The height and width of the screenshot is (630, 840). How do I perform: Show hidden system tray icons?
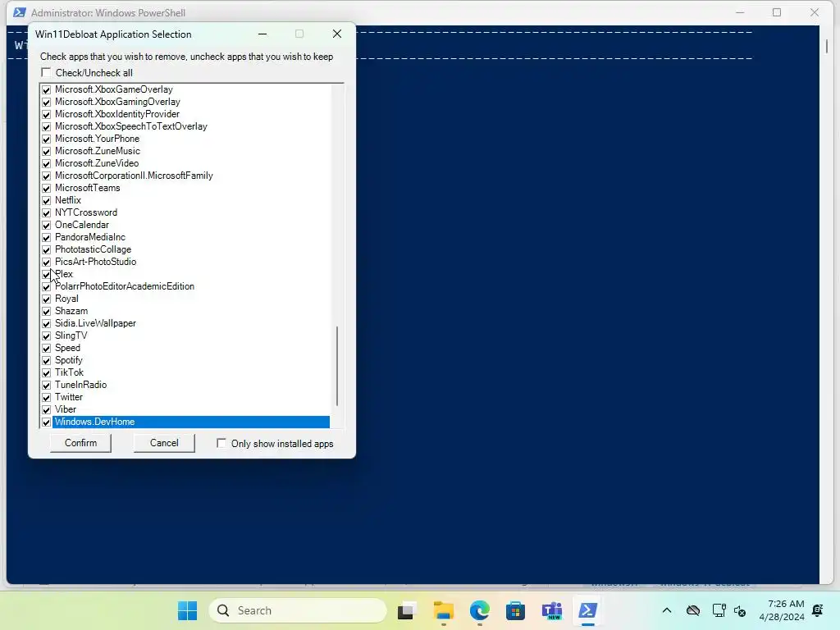pyautogui.click(x=667, y=610)
